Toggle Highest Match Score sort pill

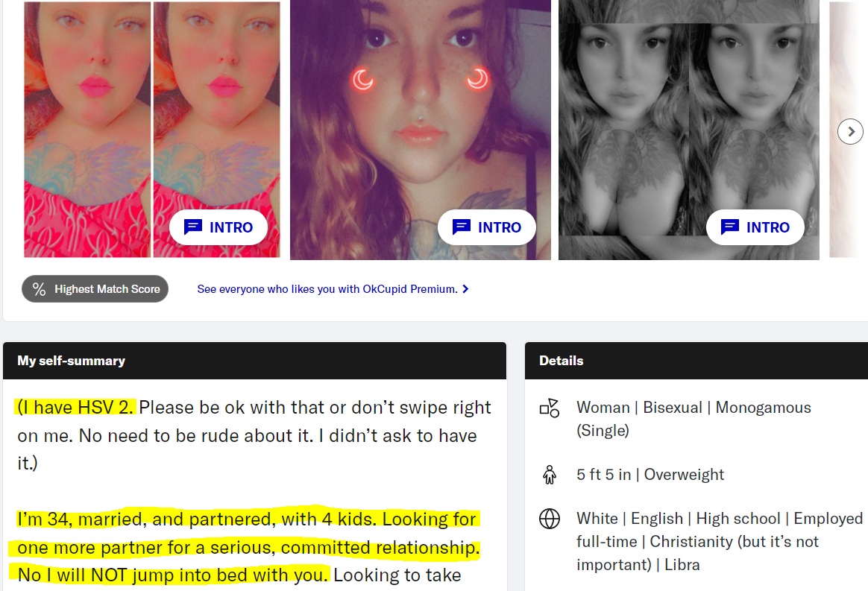[x=95, y=289]
